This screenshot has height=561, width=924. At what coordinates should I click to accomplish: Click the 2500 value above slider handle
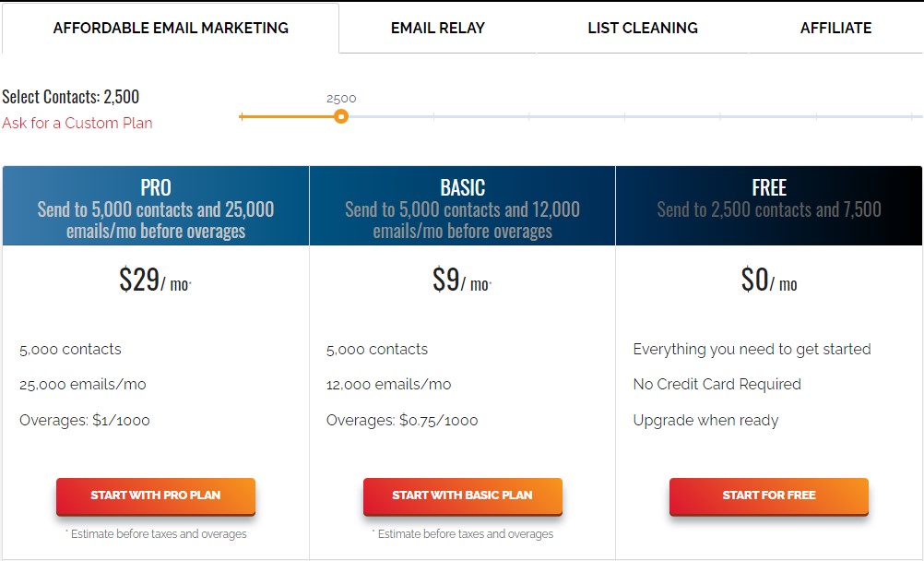coord(341,99)
